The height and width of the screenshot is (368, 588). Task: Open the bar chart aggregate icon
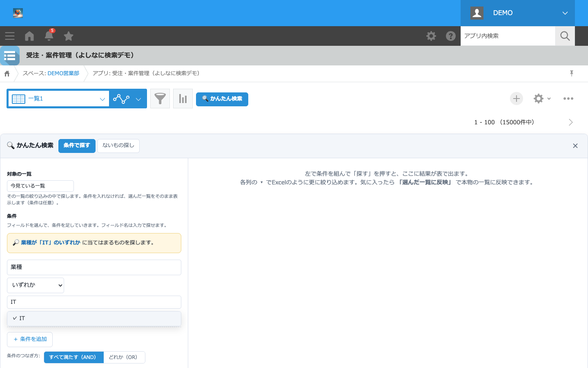coord(183,99)
